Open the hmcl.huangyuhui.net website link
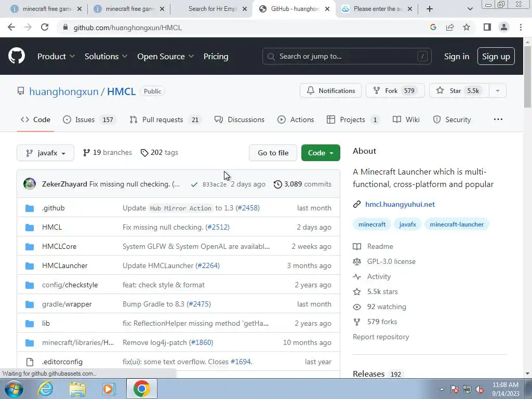Viewport: 532px width, 399px height. coord(400,204)
